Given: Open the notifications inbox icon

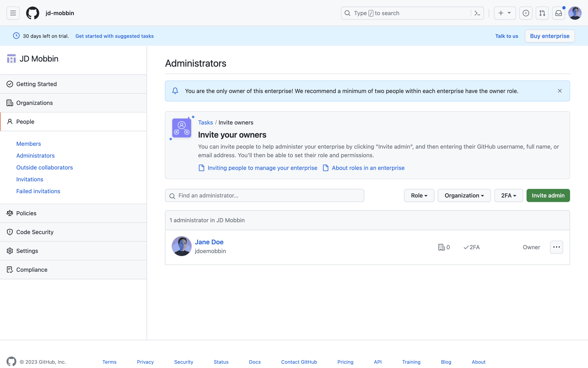Looking at the screenshot, I should [x=559, y=13].
